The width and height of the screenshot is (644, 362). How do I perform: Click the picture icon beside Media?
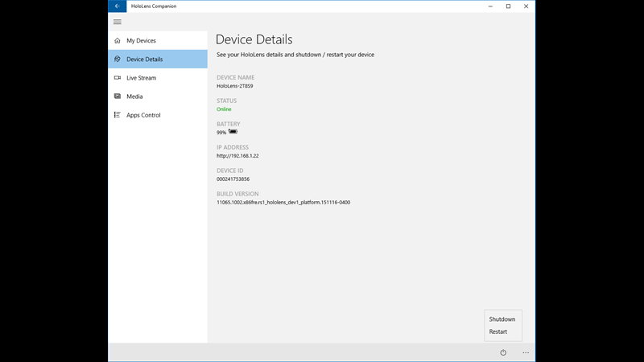tap(118, 96)
